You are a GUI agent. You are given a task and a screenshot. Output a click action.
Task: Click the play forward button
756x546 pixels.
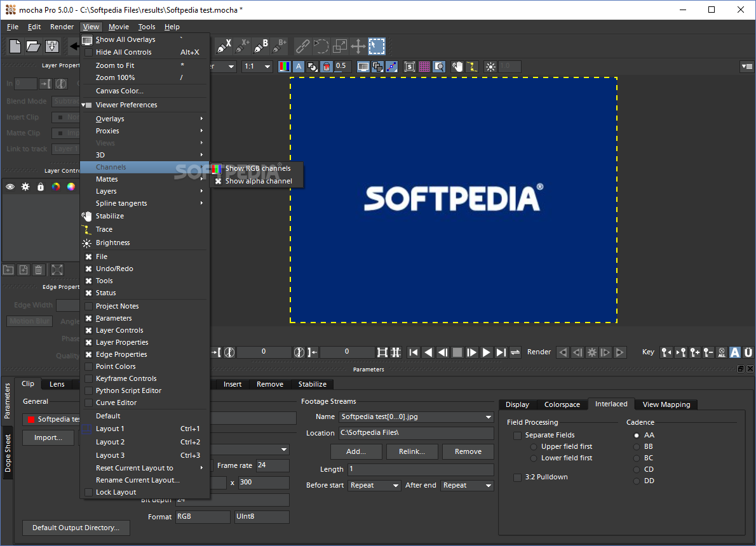coord(487,352)
